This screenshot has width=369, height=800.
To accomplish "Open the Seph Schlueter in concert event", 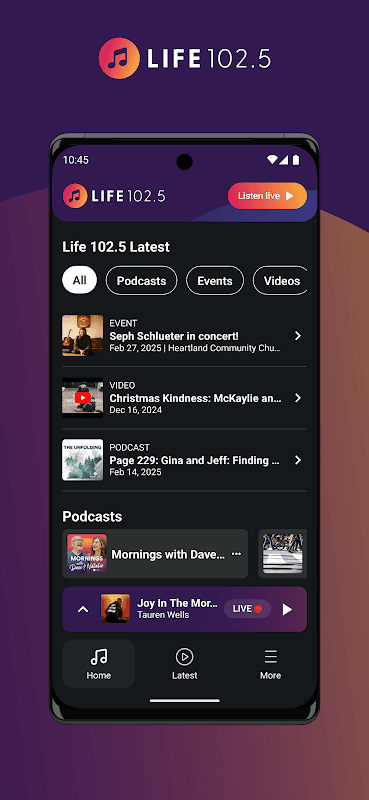I will coord(184,336).
